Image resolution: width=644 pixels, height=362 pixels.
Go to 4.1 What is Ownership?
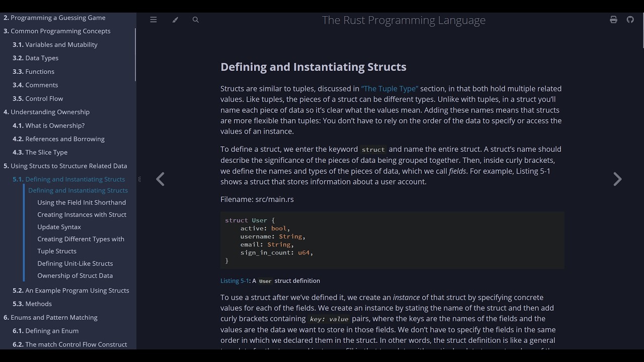(x=48, y=126)
